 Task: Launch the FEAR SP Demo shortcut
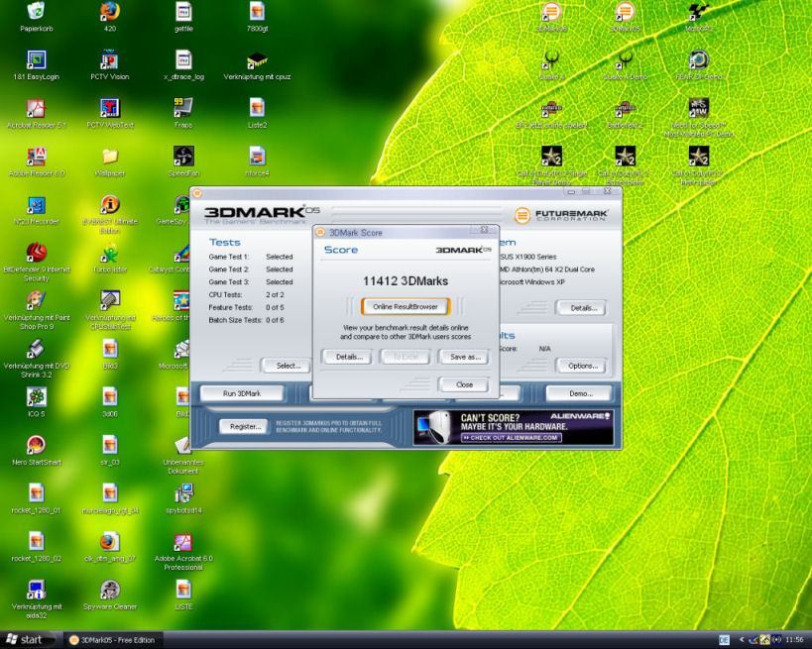click(698, 60)
